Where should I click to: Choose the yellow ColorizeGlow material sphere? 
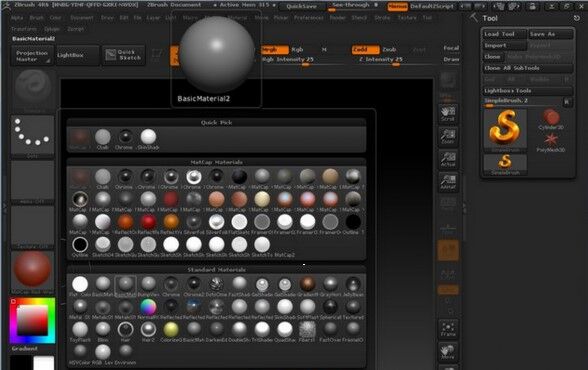tap(171, 329)
